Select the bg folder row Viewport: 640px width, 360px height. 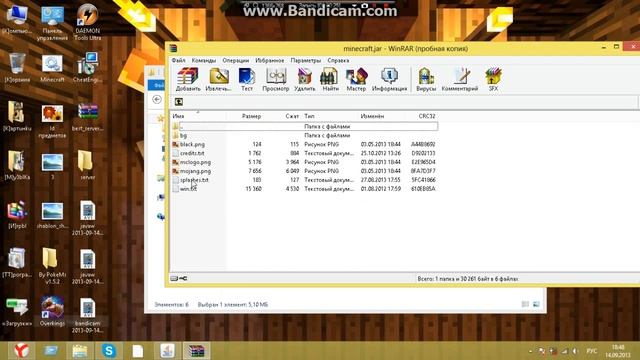[x=304, y=136]
